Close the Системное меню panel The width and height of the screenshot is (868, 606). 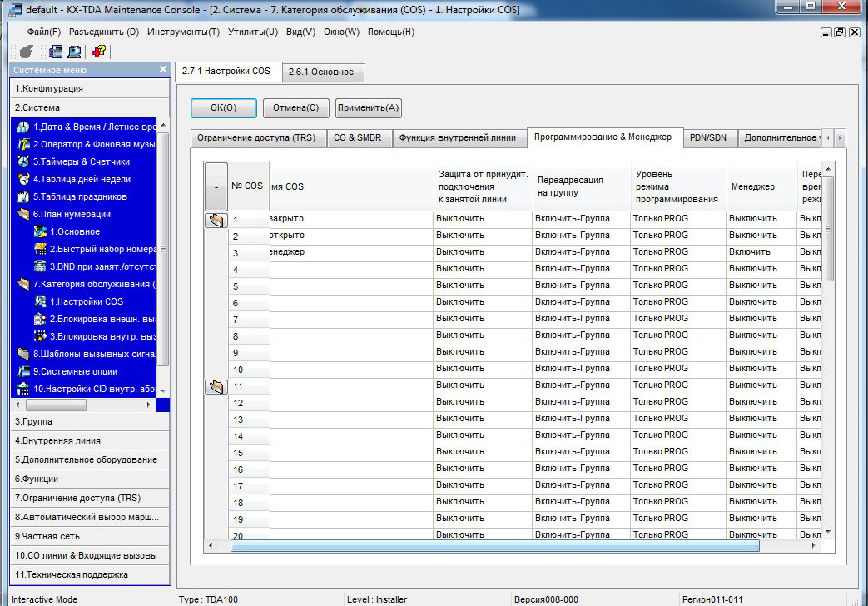(163, 69)
